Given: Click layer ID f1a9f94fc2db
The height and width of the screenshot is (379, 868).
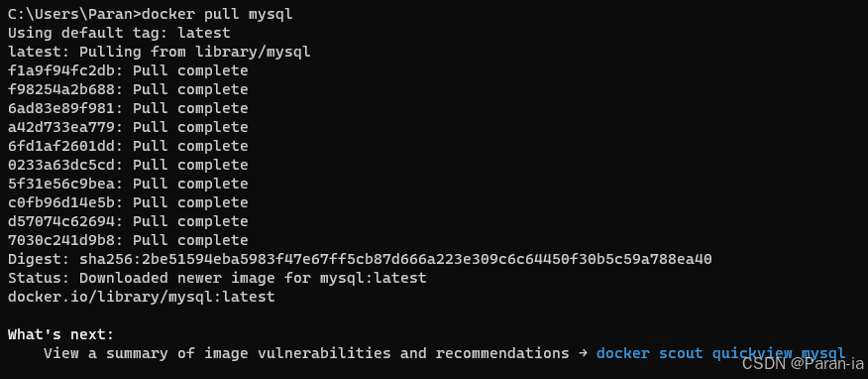Looking at the screenshot, I should tap(60, 70).
